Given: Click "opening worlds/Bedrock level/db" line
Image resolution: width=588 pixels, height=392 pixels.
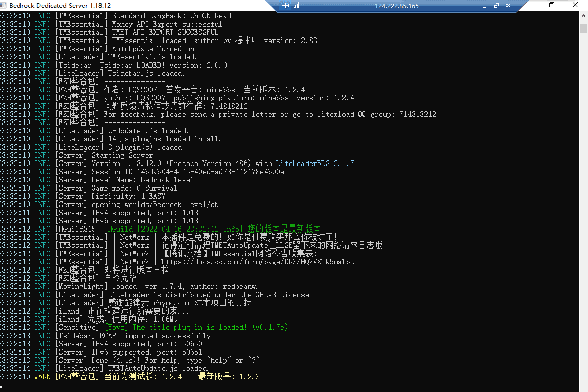Looking at the screenshot, I should (x=109, y=204).
